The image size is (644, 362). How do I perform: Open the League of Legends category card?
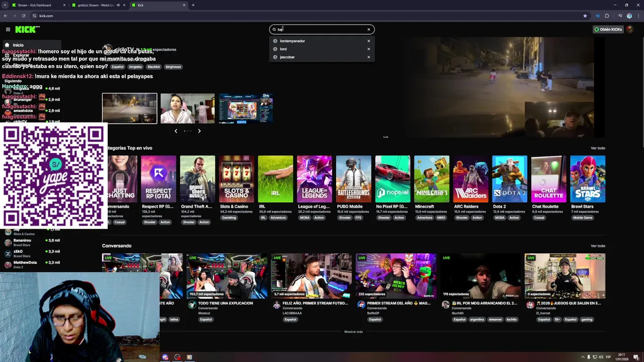click(x=314, y=179)
